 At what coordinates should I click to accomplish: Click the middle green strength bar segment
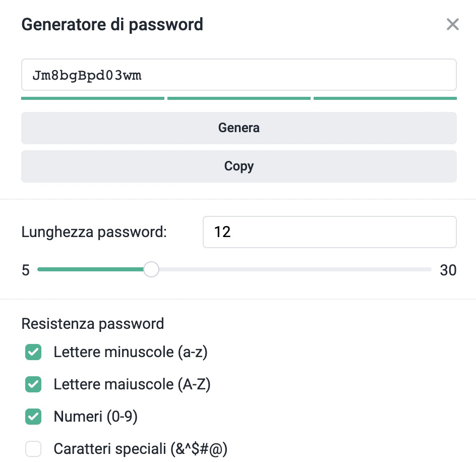[239, 98]
